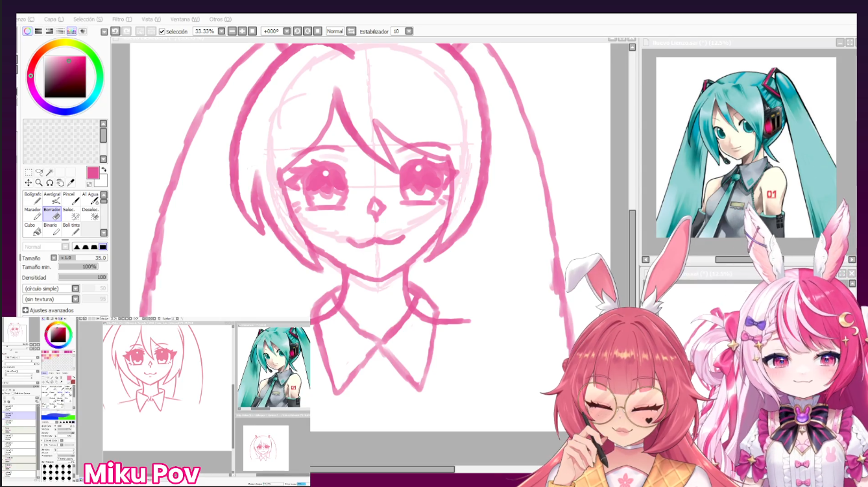Viewport: 868px width, 487px height.
Task: Open the zoom percentage dropdown
Action: (222, 31)
